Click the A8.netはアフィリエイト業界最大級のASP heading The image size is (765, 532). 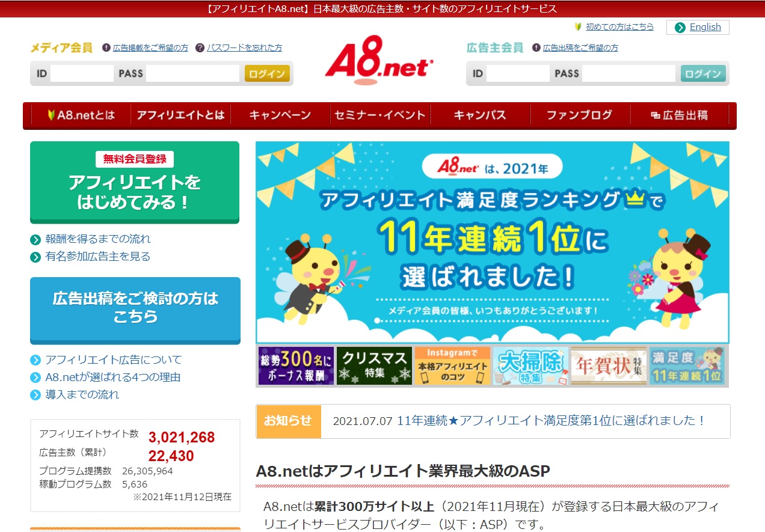tap(403, 471)
